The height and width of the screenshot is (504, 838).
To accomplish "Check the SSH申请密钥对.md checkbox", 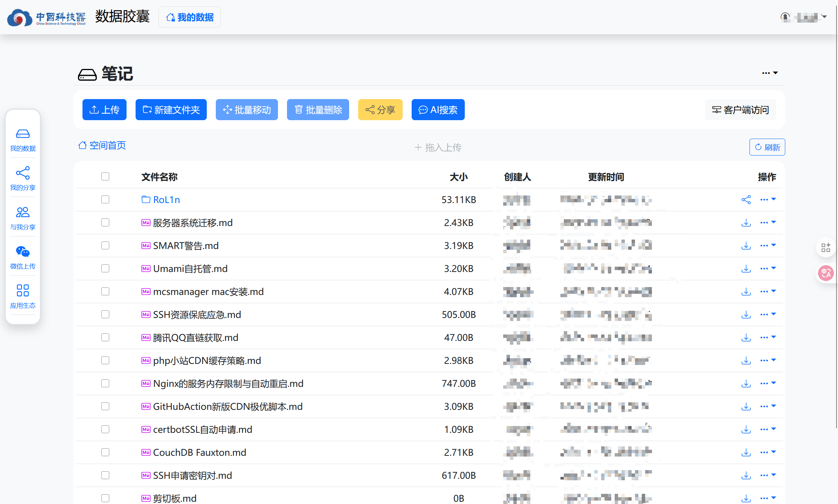I will [x=105, y=475].
